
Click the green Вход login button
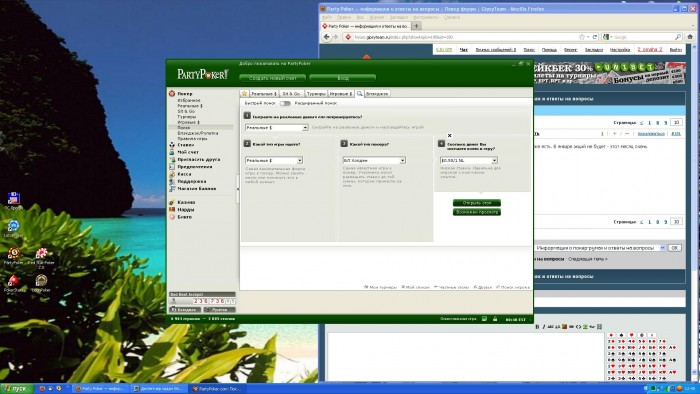[342, 78]
